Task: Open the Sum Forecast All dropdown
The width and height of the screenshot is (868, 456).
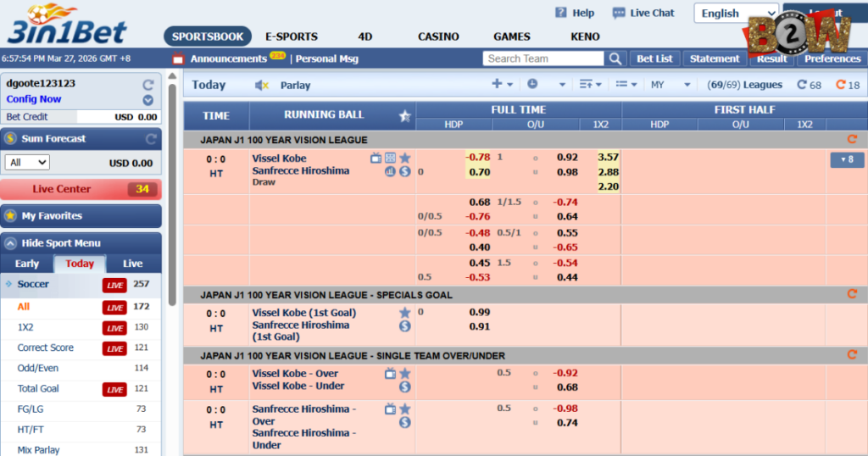Action: pos(27,162)
